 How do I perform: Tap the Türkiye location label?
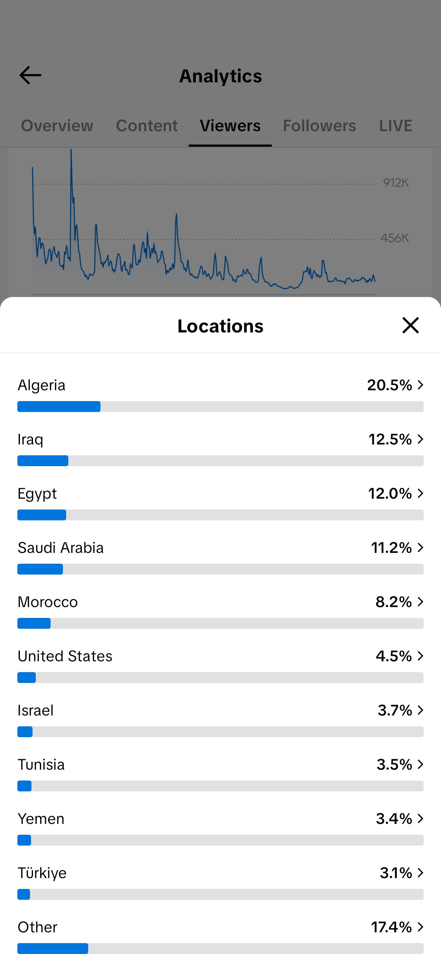[42, 873]
